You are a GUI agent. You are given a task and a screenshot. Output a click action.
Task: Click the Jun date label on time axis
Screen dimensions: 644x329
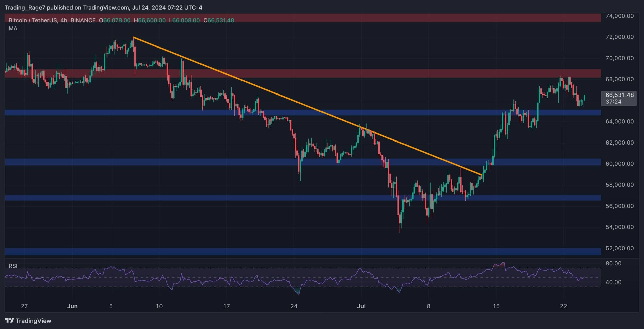[72, 306]
